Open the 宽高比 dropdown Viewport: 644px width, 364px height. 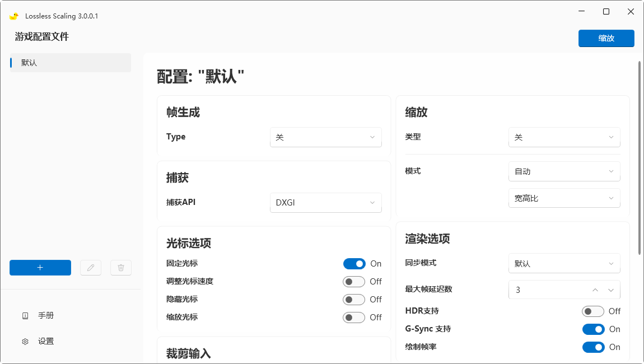tap(564, 198)
